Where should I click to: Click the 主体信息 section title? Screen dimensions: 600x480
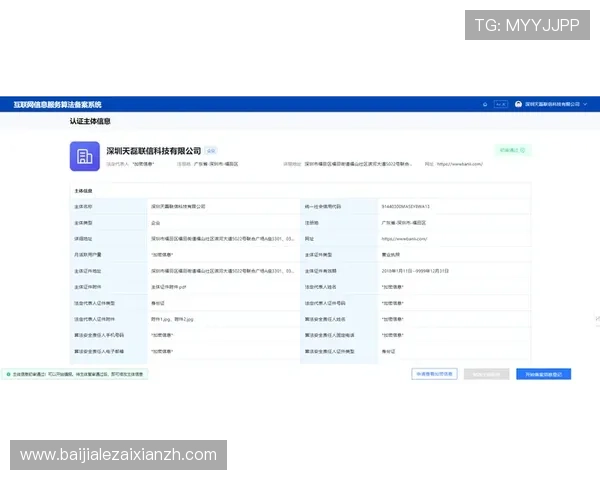83,191
